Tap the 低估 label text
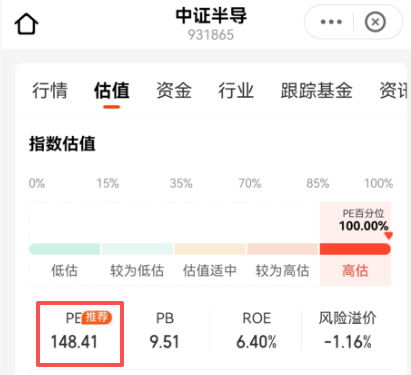Image resolution: width=411 pixels, height=375 pixels. tap(64, 270)
